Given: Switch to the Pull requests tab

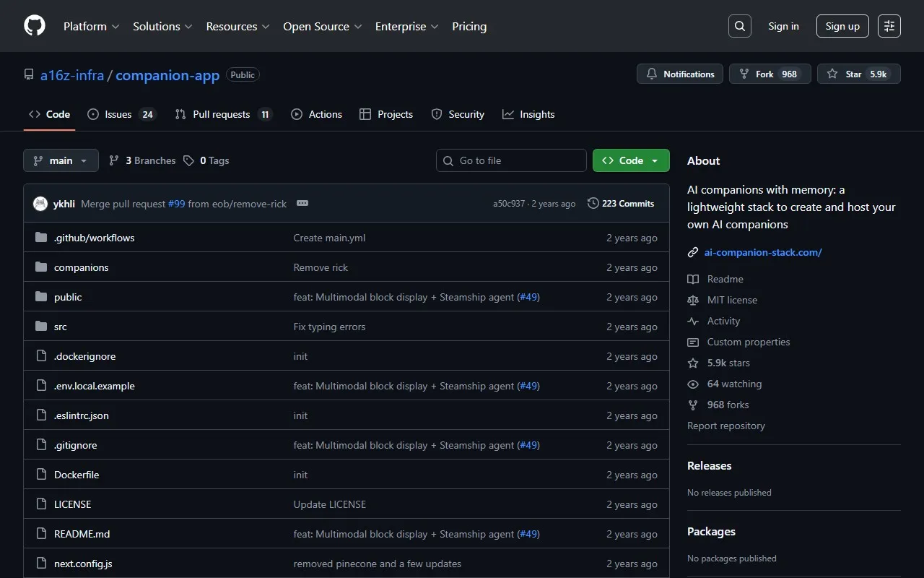Looking at the screenshot, I should pyautogui.click(x=223, y=114).
